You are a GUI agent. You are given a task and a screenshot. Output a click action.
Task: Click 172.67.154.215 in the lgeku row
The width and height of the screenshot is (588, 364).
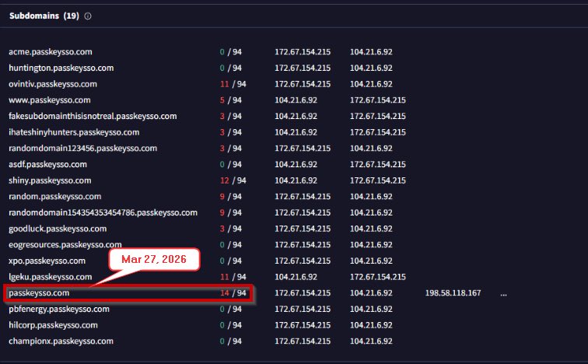(x=378, y=277)
